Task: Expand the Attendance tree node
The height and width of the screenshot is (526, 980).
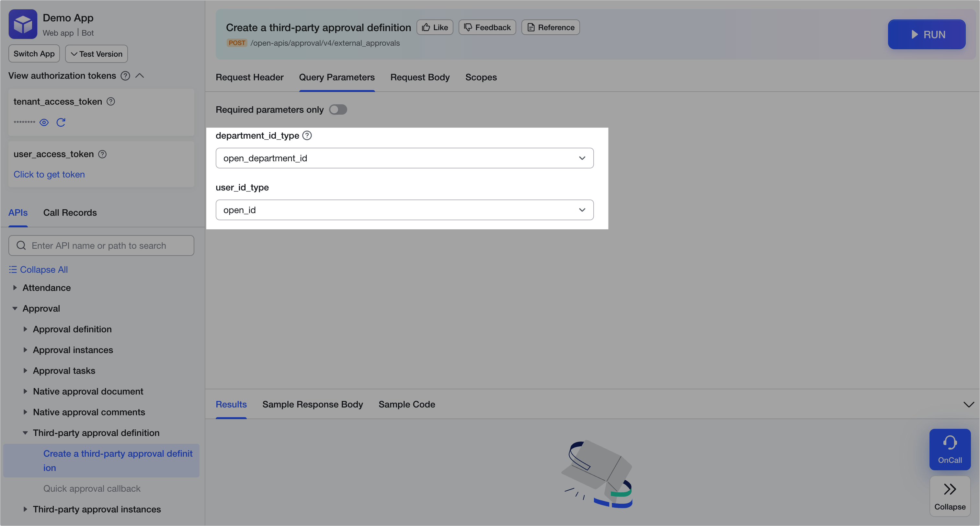Action: [x=15, y=288]
